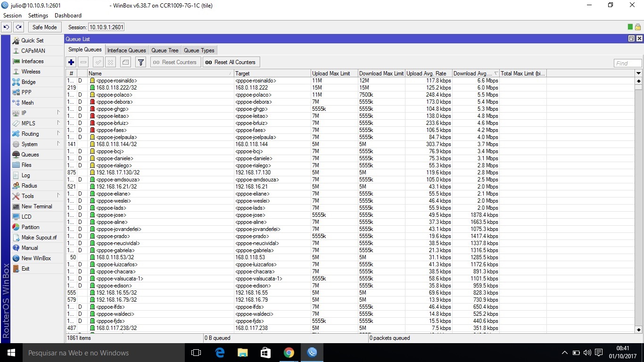The width and height of the screenshot is (644, 362).
Task: Sort by Upload Max Limit column
Action: pyautogui.click(x=334, y=74)
